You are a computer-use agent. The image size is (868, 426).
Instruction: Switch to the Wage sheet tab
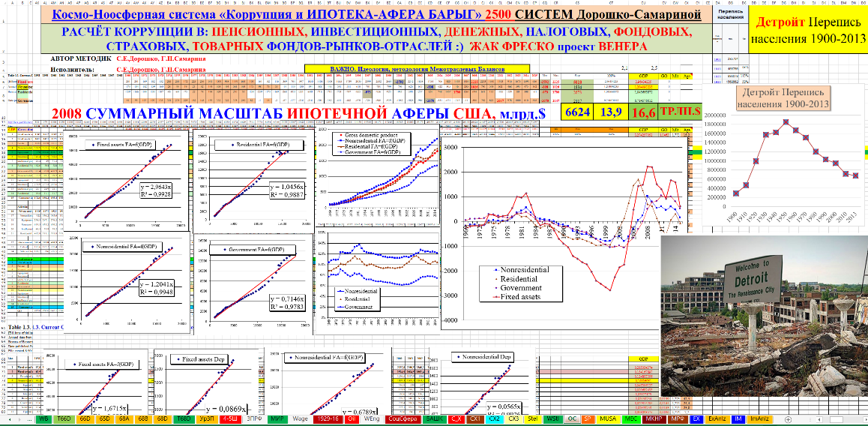point(301,419)
